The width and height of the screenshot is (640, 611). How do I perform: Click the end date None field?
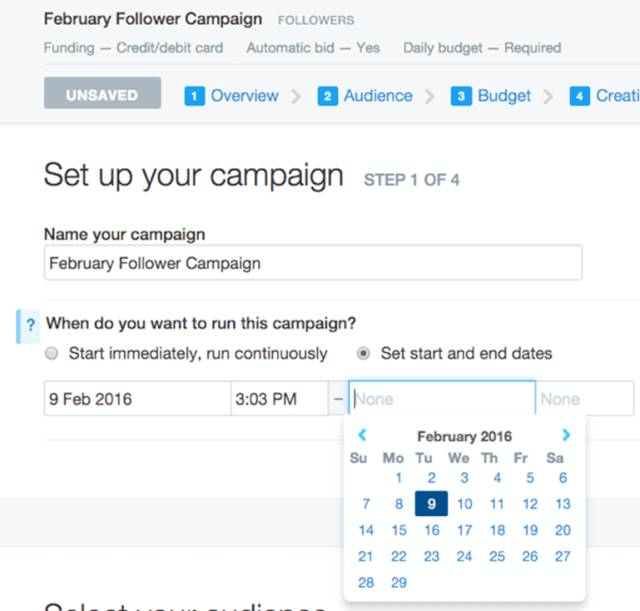tap(441, 399)
